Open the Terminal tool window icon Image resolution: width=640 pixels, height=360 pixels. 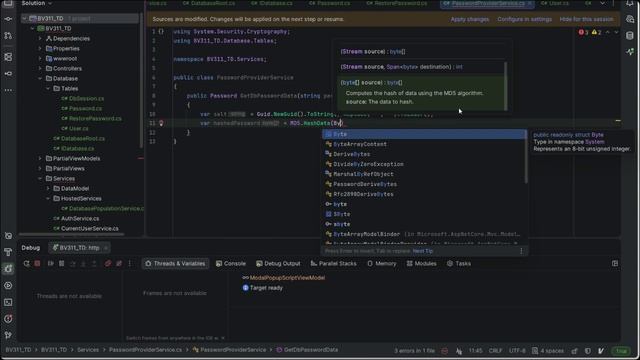coord(8,302)
